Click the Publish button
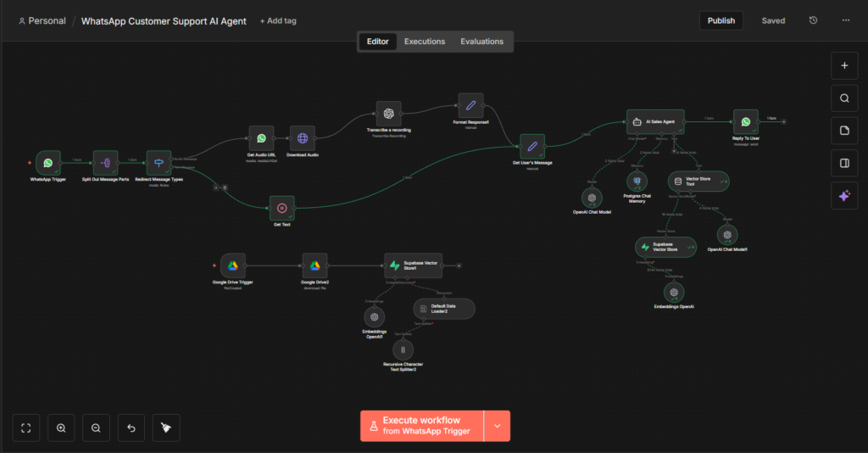This screenshot has width=868, height=453. pyautogui.click(x=721, y=20)
